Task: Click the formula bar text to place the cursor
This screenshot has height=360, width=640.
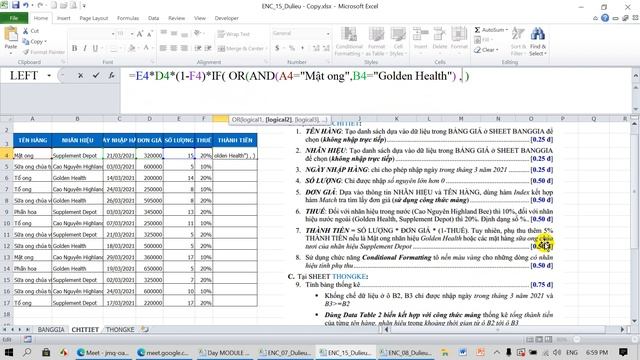Action: (x=299, y=76)
